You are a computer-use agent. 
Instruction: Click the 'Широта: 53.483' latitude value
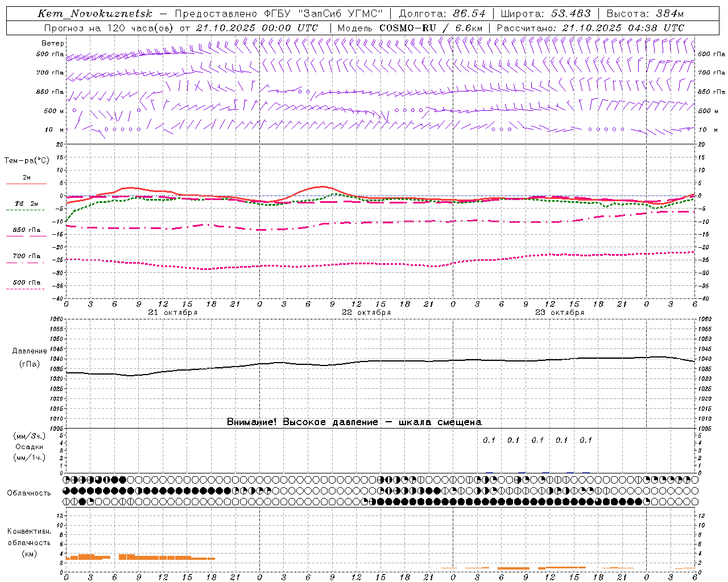(545, 14)
